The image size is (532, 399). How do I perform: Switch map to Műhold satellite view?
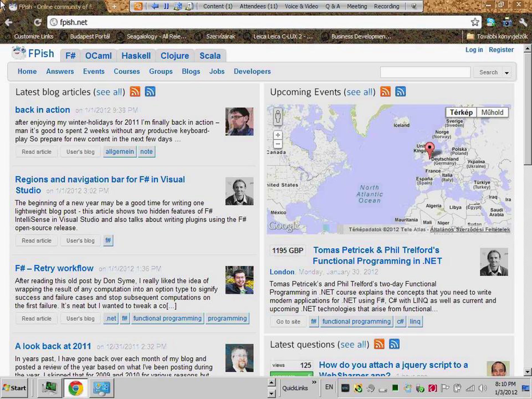pyautogui.click(x=492, y=112)
